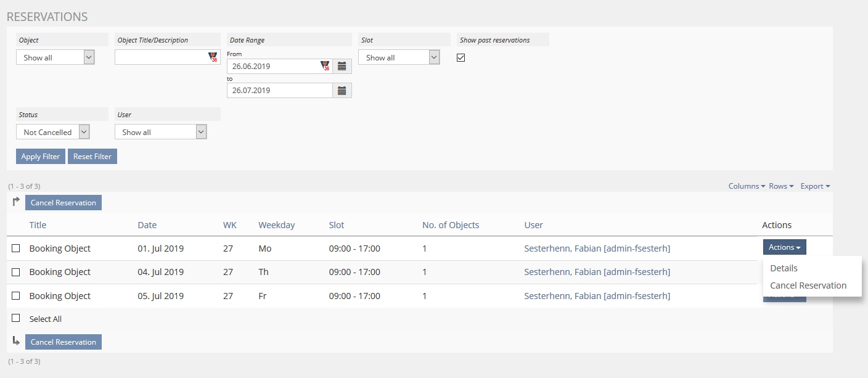Open user profile link Sesterhenn, Fabian
This screenshot has height=378, width=868.
(x=596, y=248)
